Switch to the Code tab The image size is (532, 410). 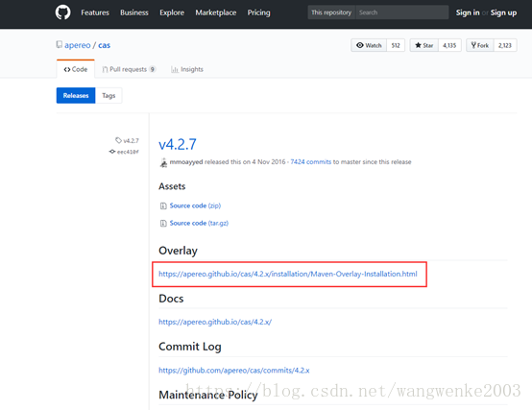pyautogui.click(x=76, y=69)
